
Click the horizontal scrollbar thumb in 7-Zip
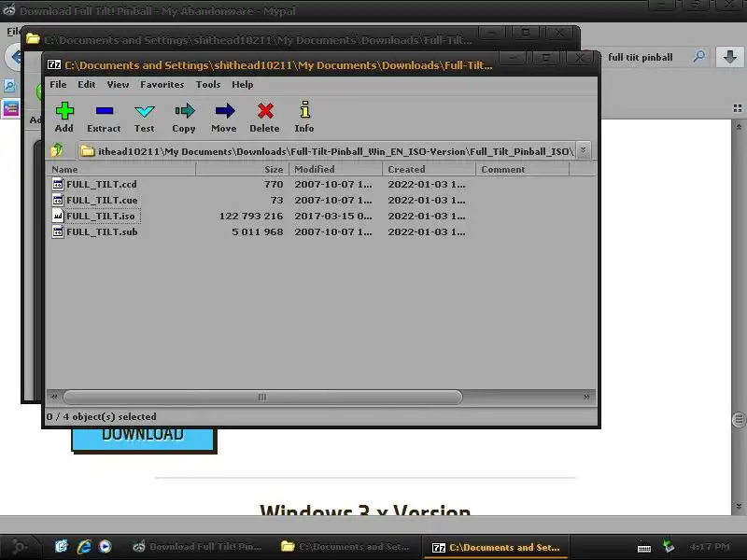pyautogui.click(x=262, y=397)
